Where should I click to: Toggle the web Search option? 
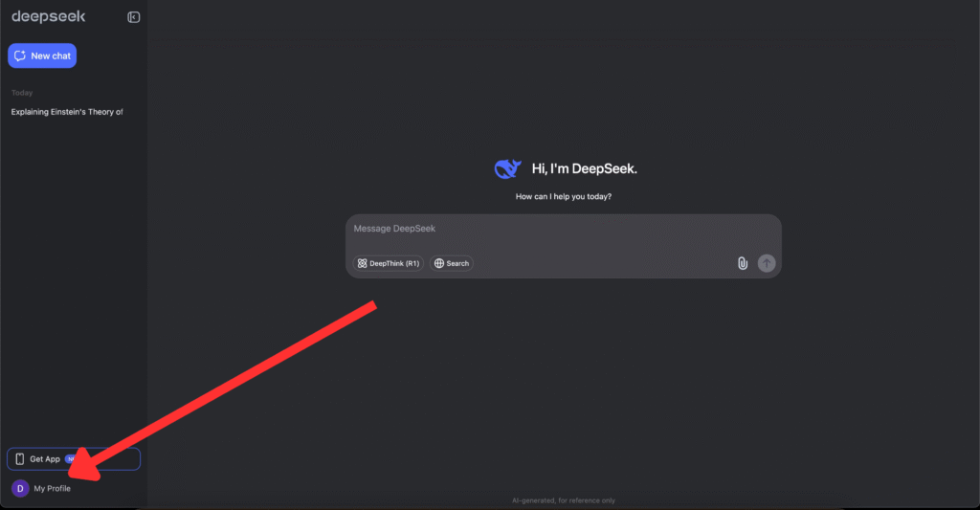(452, 263)
